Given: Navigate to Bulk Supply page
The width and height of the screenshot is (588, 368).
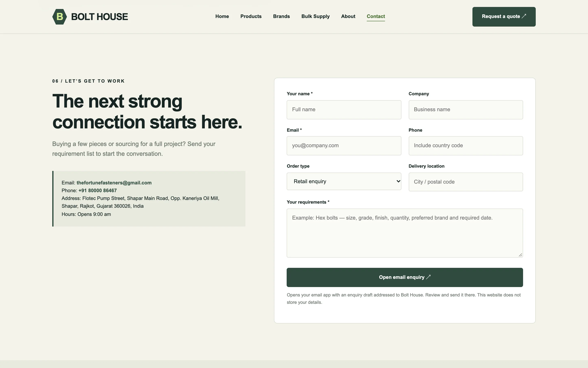Looking at the screenshot, I should [x=315, y=16].
